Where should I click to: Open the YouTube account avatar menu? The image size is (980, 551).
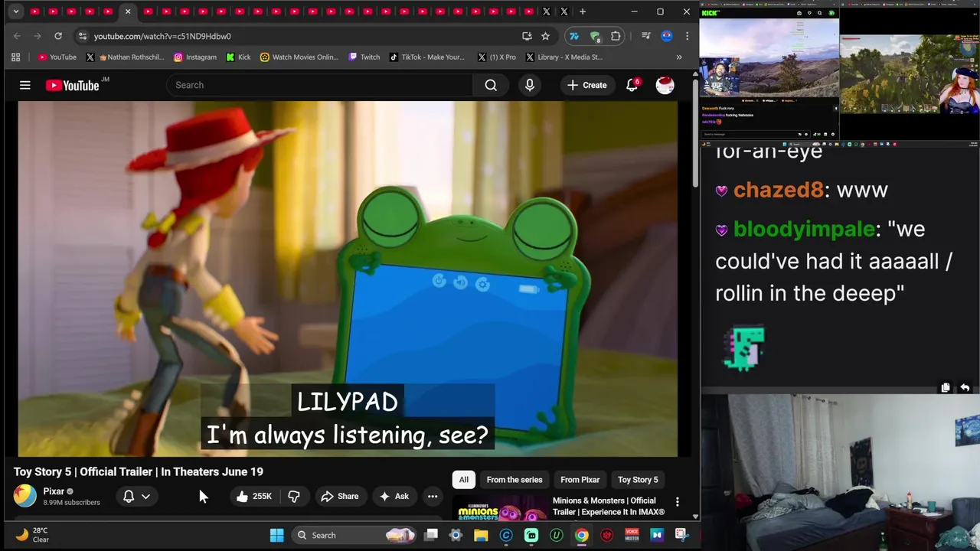tap(665, 85)
